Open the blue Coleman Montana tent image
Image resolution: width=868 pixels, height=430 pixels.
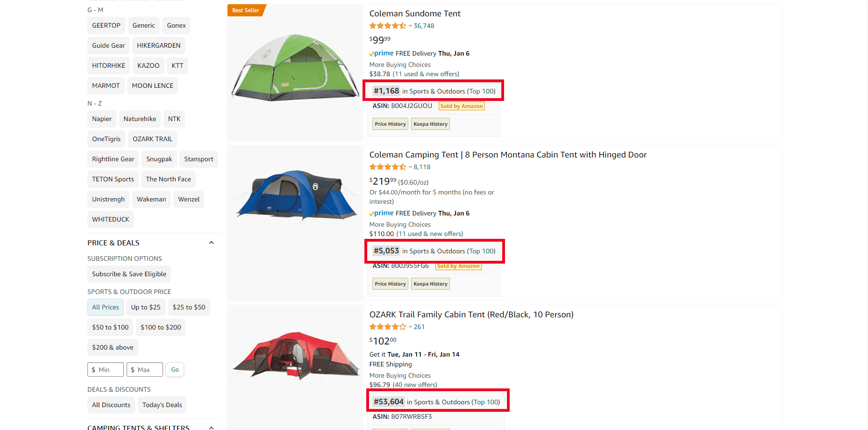click(x=295, y=195)
